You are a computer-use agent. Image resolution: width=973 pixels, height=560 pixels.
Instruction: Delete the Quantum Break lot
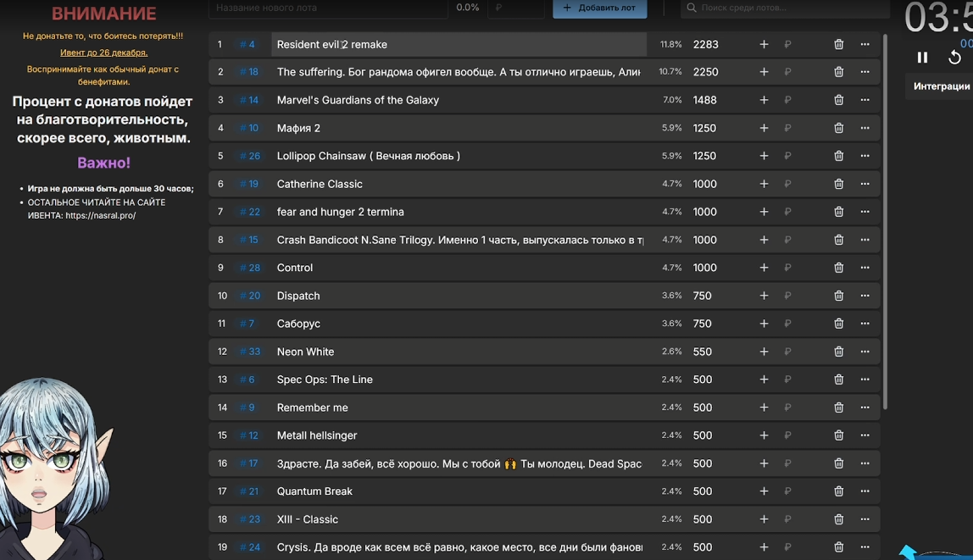point(838,491)
